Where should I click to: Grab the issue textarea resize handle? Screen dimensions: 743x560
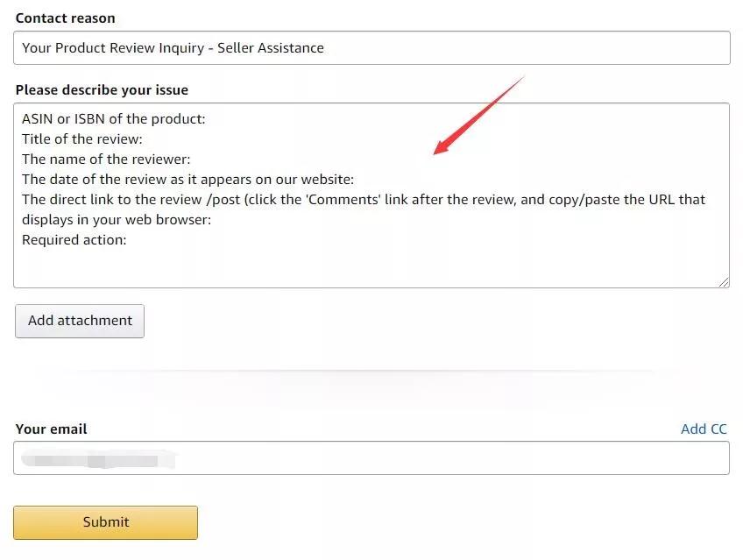(724, 281)
